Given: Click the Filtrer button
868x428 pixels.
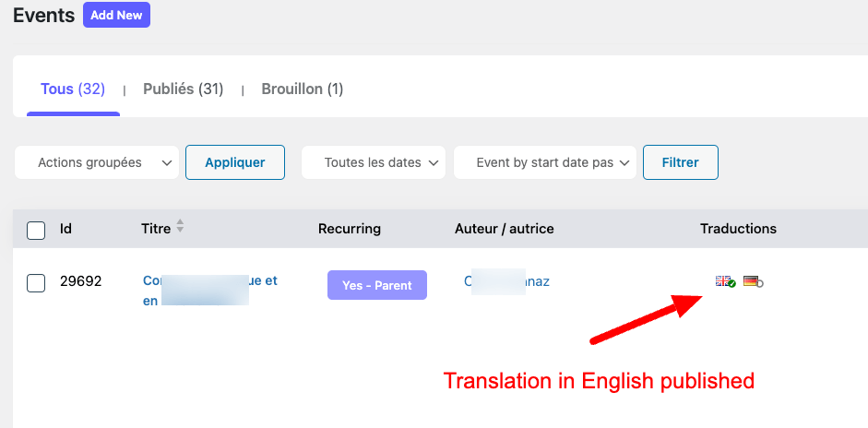Looking at the screenshot, I should (x=681, y=162).
